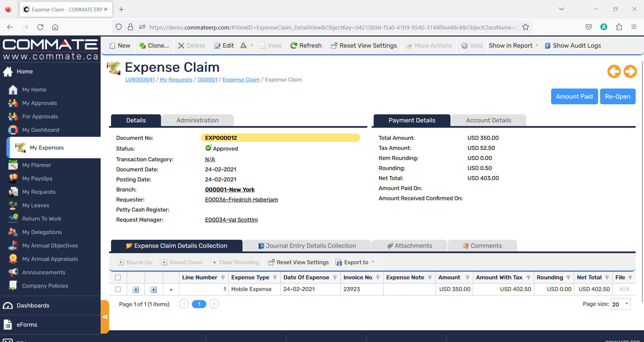Open the browser extensions puzzle icon

[619, 27]
